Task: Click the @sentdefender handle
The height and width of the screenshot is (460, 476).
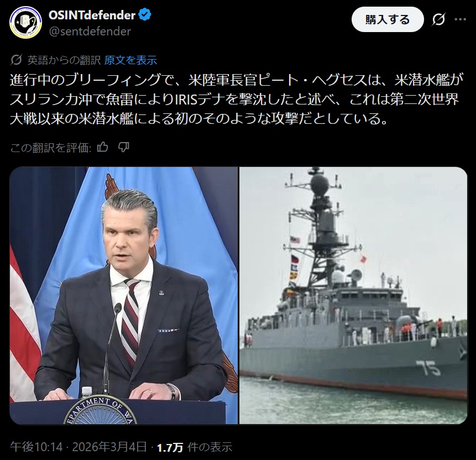Action: [90, 32]
